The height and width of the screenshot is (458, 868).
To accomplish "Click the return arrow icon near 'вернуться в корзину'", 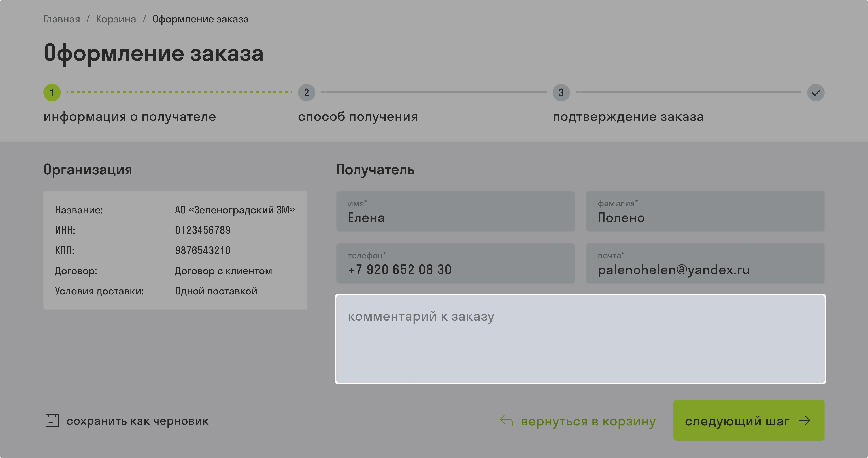I will click(506, 420).
